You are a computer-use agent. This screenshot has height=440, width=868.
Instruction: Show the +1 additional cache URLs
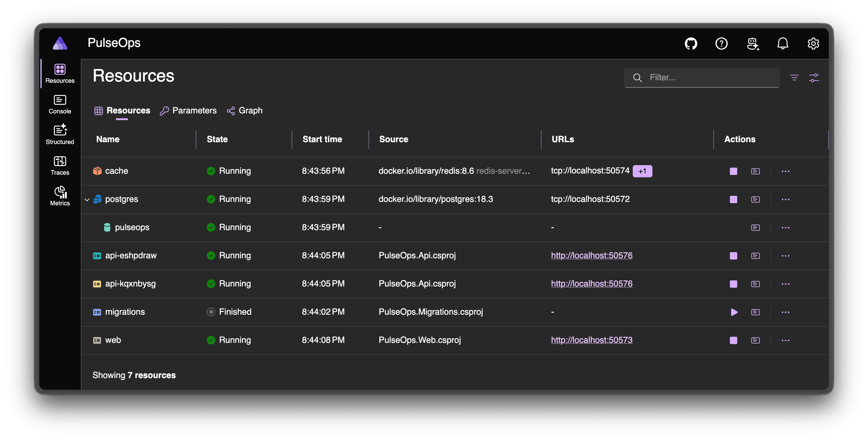642,171
